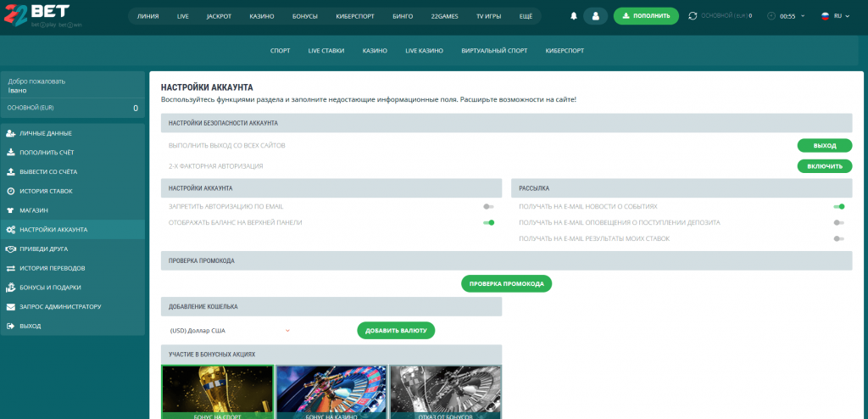The image size is (868, 419).
Task: Turn off e-mail новости о событиях
Action: click(x=838, y=206)
